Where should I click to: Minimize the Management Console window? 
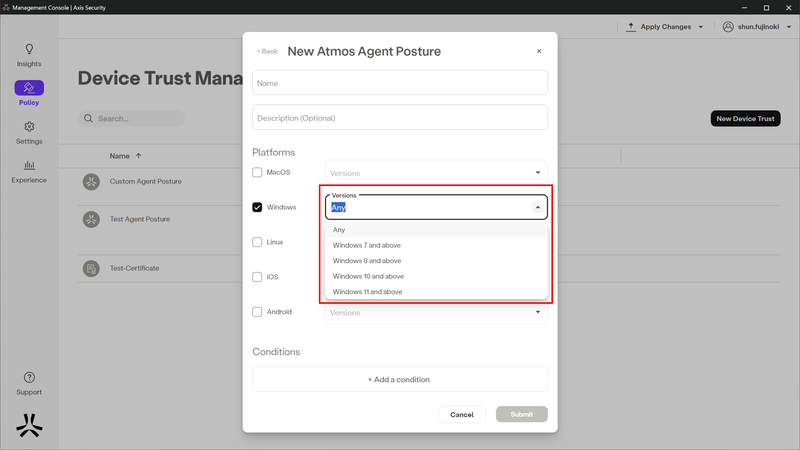(744, 7)
